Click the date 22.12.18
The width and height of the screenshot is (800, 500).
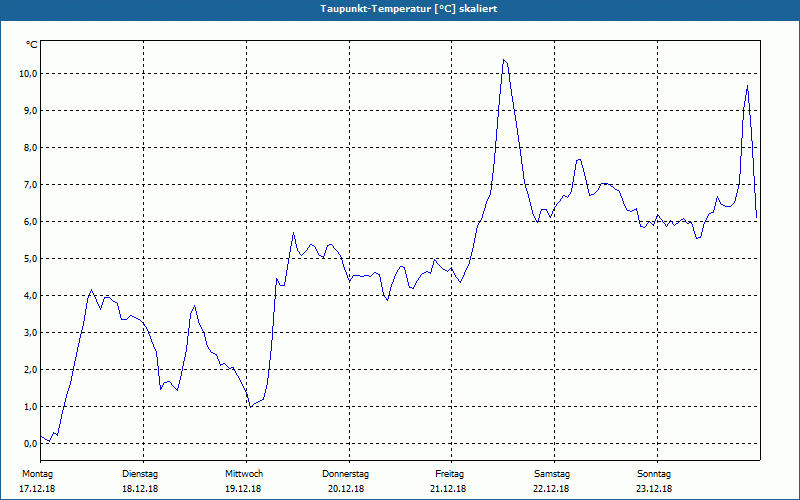(551, 489)
